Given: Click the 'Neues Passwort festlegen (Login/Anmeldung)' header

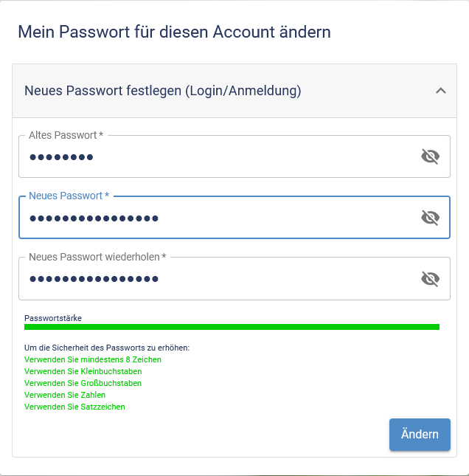Looking at the screenshot, I should coord(162,91).
